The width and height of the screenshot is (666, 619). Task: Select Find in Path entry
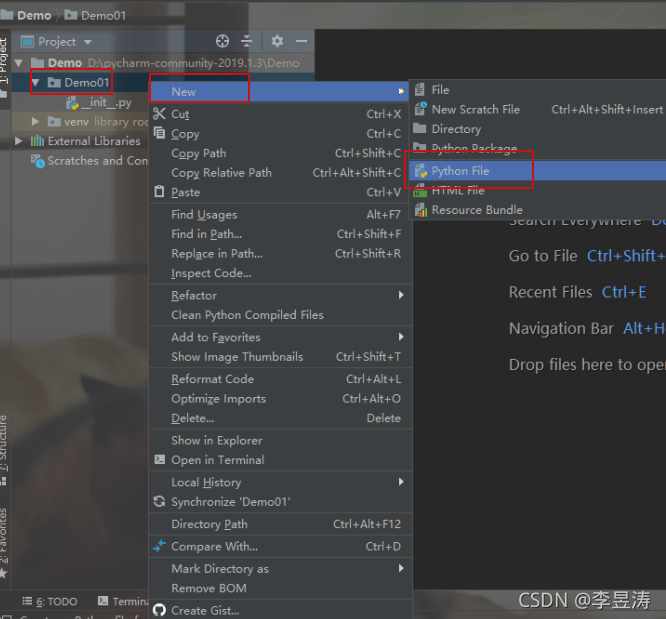coord(281,234)
